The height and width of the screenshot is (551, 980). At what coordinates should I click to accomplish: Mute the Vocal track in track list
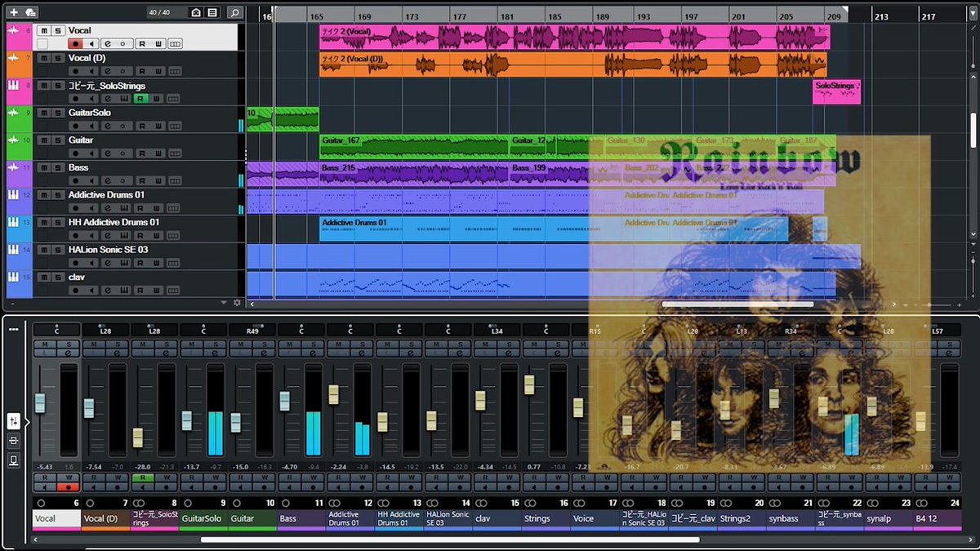tap(44, 31)
